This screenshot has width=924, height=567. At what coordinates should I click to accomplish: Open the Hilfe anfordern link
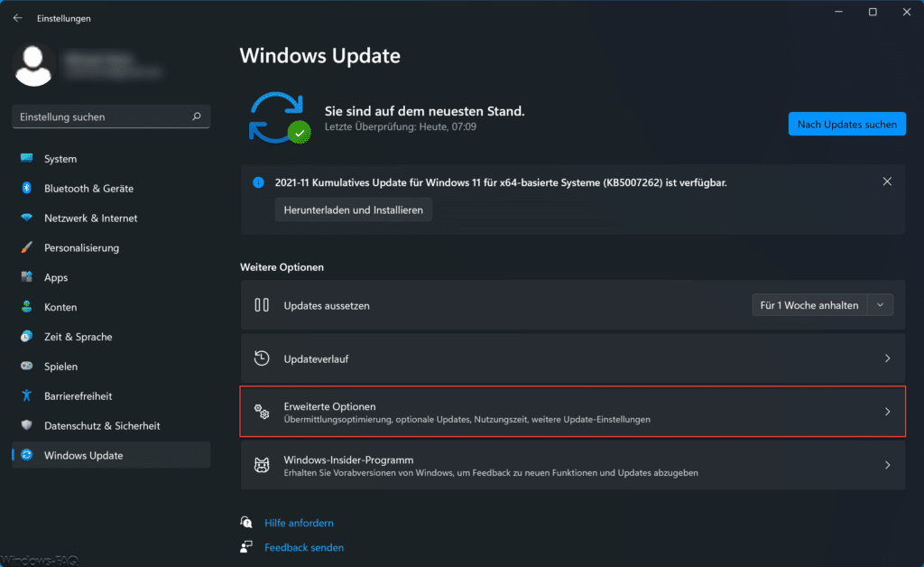tap(299, 523)
